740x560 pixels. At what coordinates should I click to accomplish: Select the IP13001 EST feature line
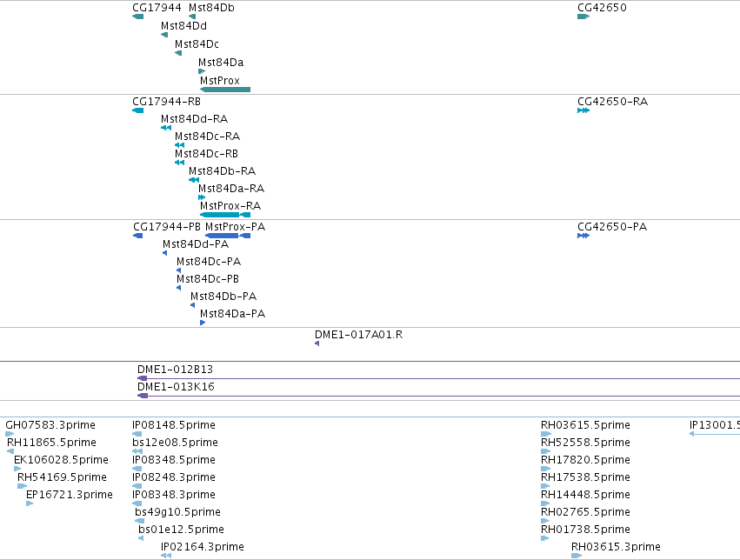point(715,434)
